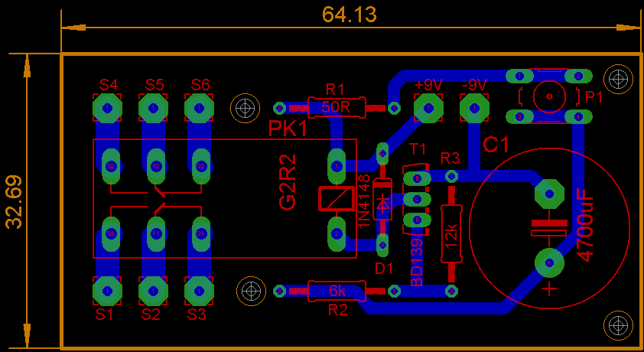This screenshot has width=644, height=352.
Task: Select the R2 designator label
Action: pyautogui.click(x=337, y=310)
